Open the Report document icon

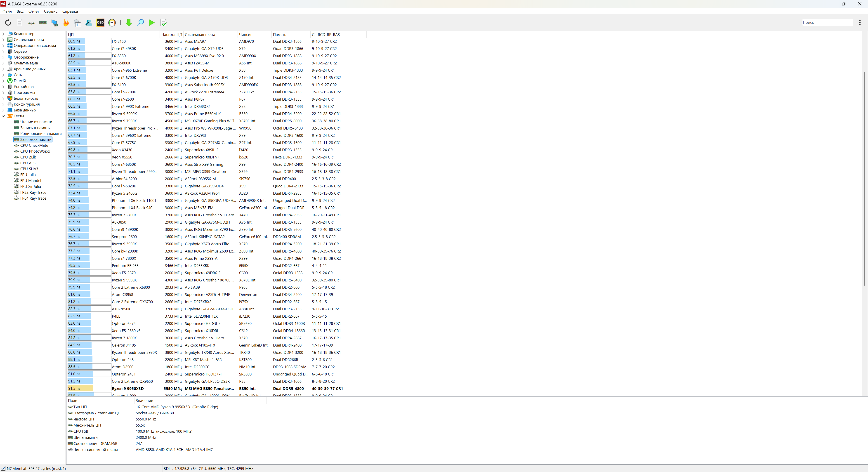coord(19,23)
